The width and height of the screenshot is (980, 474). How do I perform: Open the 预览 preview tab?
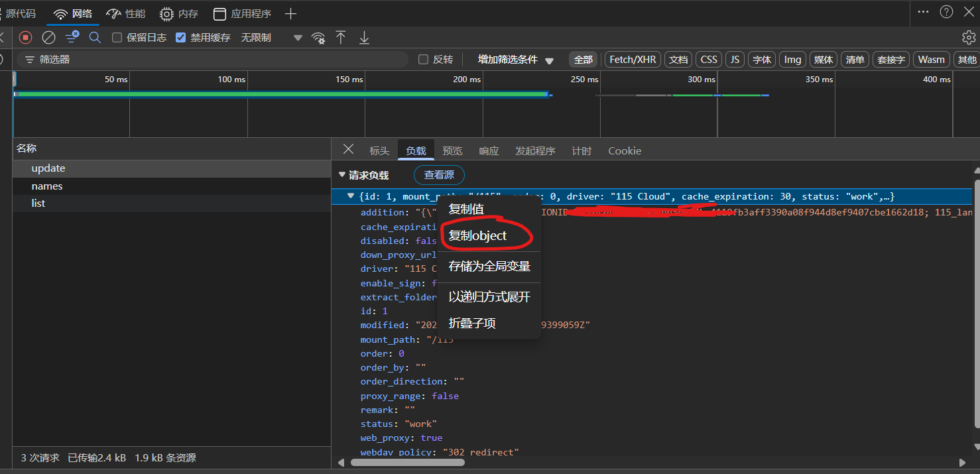click(x=452, y=151)
